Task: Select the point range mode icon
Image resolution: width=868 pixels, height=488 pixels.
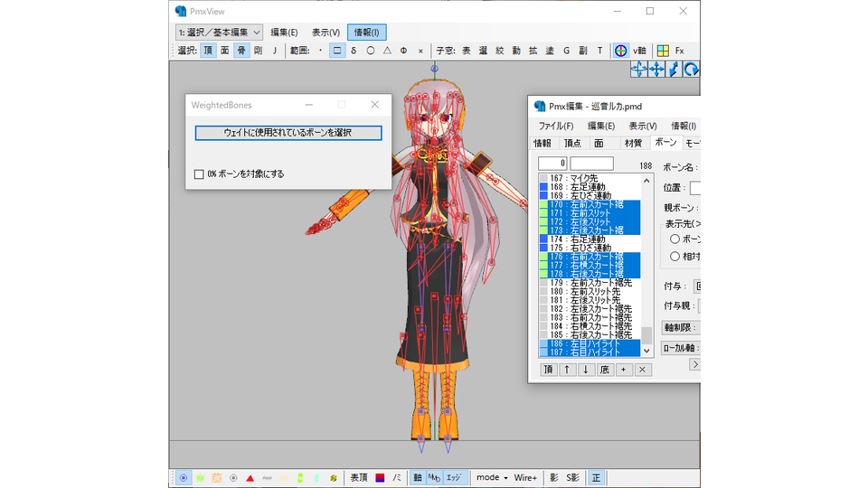Action: point(320,51)
